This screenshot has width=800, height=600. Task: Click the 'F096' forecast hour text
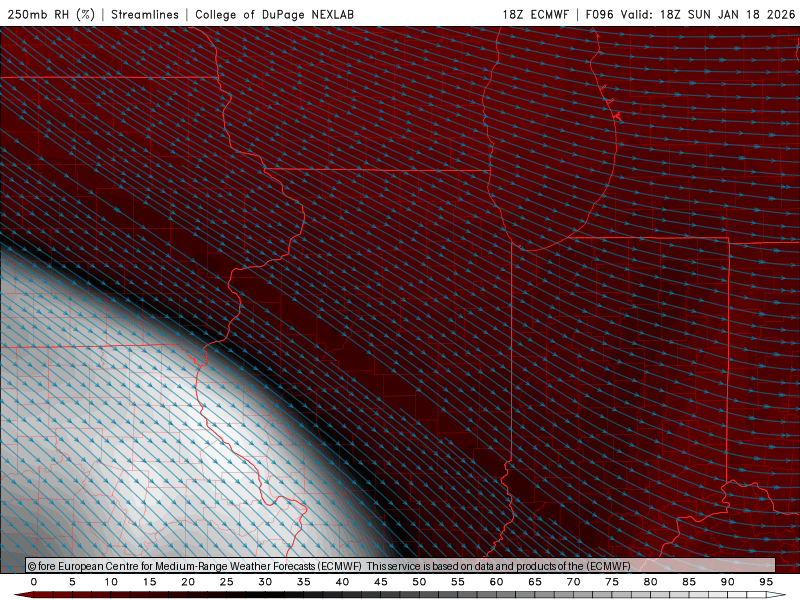(x=599, y=14)
